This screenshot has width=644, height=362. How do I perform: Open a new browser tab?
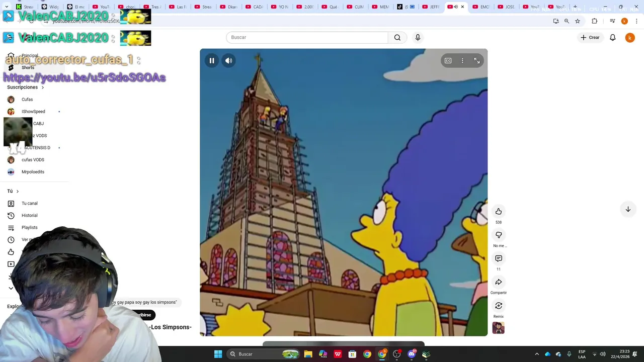pos(575,7)
